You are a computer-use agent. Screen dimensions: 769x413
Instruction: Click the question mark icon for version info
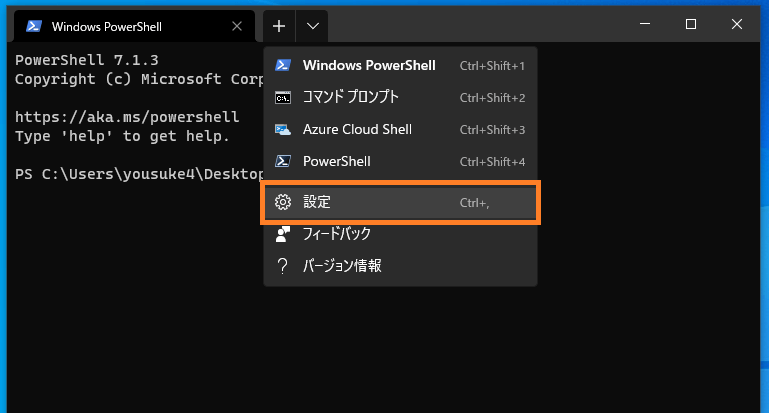282,266
